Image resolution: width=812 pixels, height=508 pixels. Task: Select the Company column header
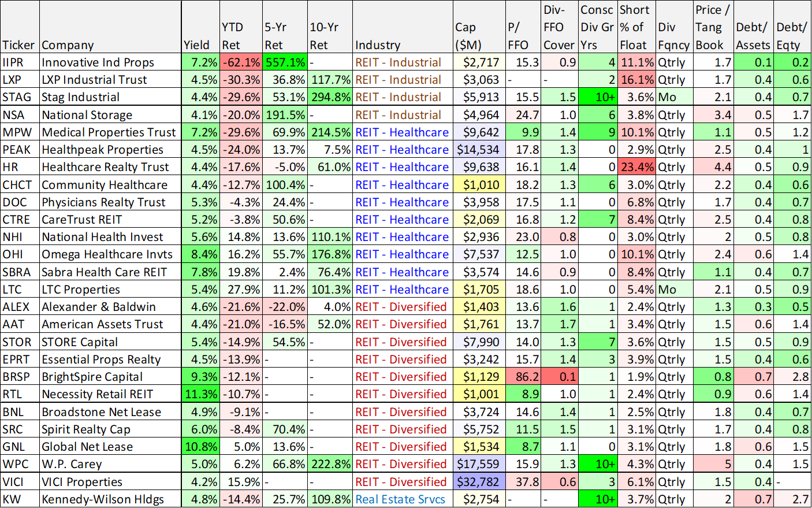tap(110, 27)
